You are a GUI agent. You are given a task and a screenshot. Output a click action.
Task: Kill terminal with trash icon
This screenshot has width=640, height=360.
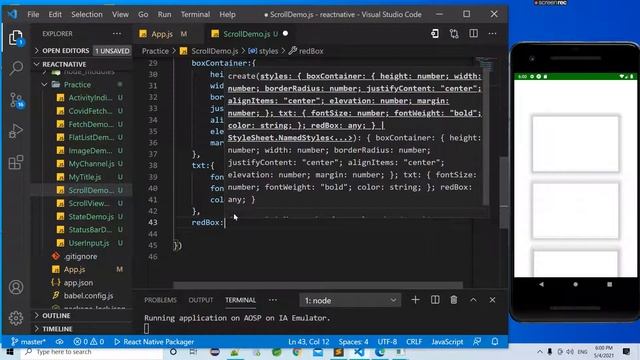click(454, 300)
